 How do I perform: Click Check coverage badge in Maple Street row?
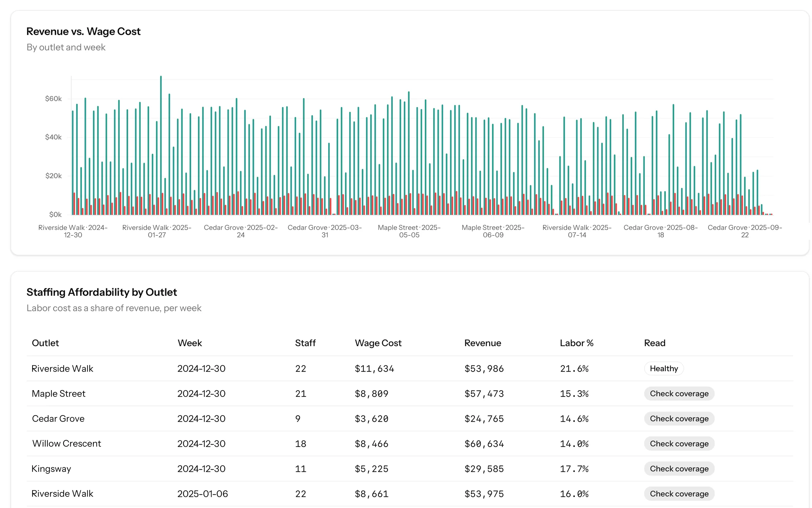point(679,394)
